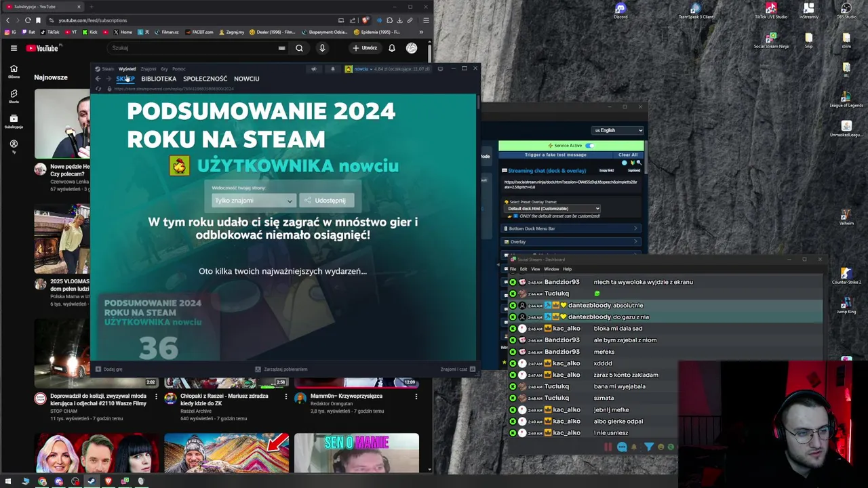
Task: Click the YouTube search magnifier button
Action: tap(299, 48)
